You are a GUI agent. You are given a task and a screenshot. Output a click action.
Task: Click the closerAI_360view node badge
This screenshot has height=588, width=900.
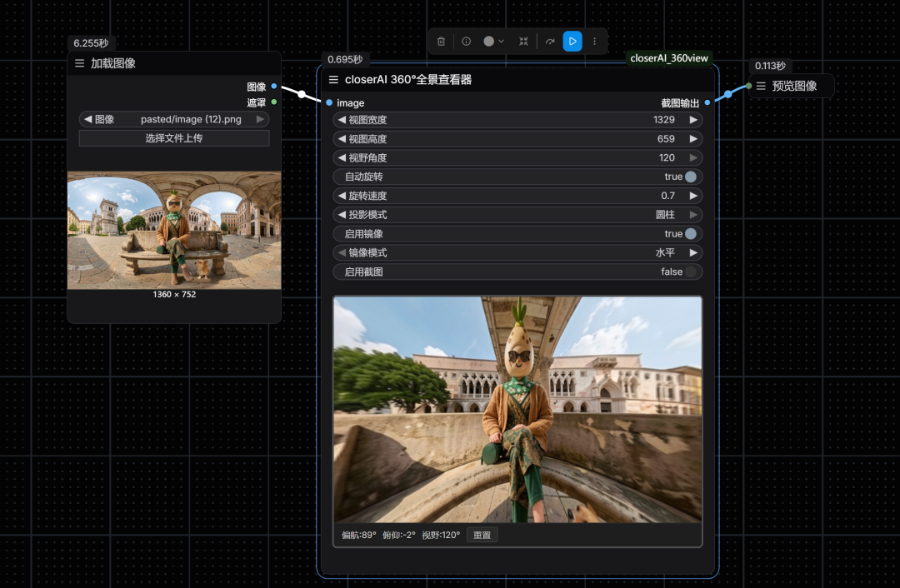[668, 58]
